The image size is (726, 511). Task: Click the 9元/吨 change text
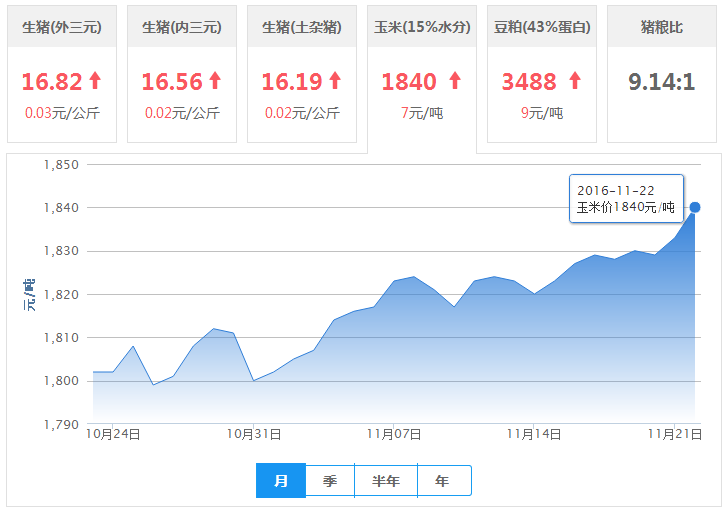[x=542, y=113]
